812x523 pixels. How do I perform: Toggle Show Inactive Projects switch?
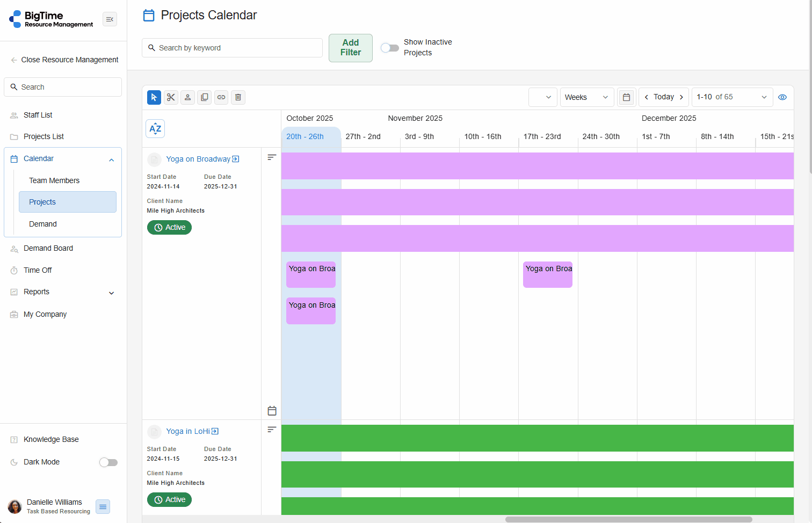pyautogui.click(x=390, y=48)
